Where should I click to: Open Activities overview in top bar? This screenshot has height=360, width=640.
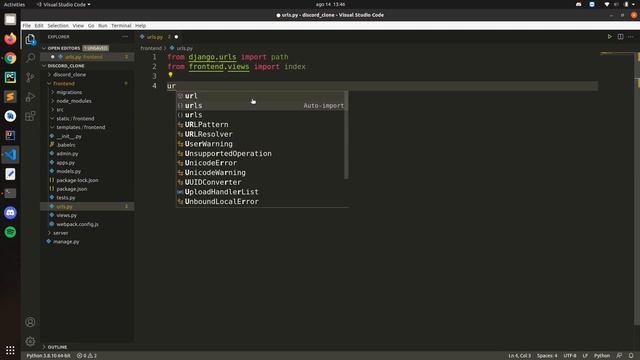[14, 4]
